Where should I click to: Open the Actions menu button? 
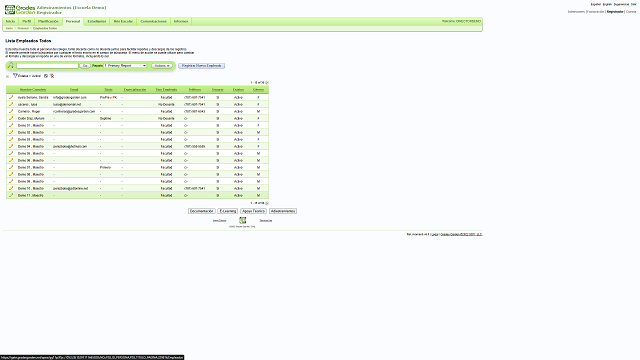click(x=162, y=66)
